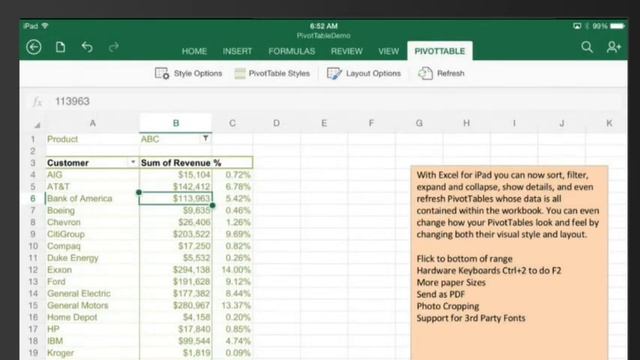Open the Product filter dropdown in B1
Image resolution: width=640 pixels, height=360 pixels.
pyautogui.click(x=206, y=139)
